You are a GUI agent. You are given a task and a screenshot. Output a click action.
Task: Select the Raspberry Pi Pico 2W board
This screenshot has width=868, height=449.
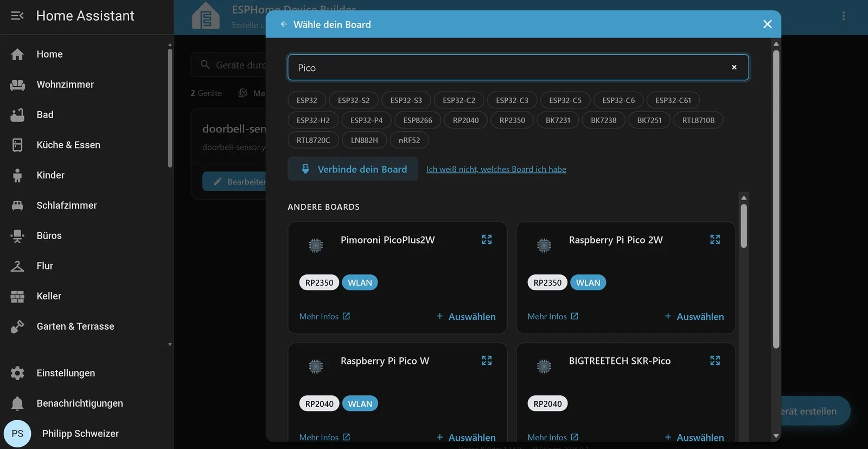click(x=694, y=317)
